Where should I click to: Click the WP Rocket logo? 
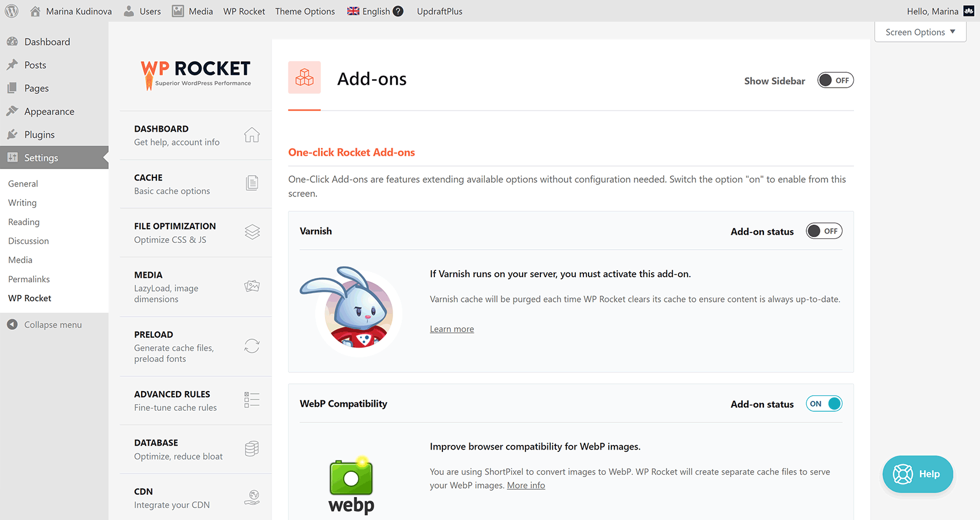(196, 75)
